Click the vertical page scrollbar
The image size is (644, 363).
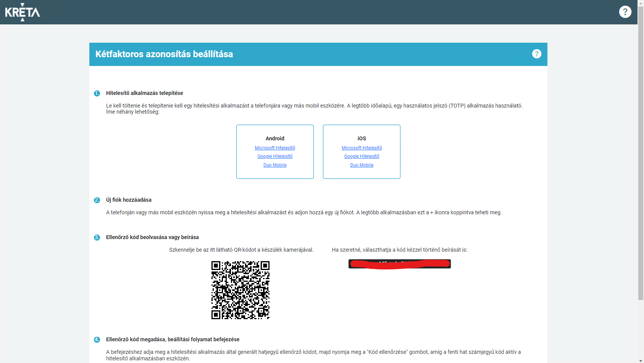[641, 153]
